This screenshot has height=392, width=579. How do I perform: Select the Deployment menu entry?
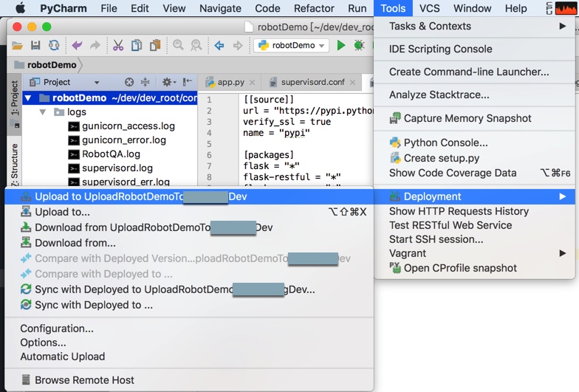click(x=474, y=196)
